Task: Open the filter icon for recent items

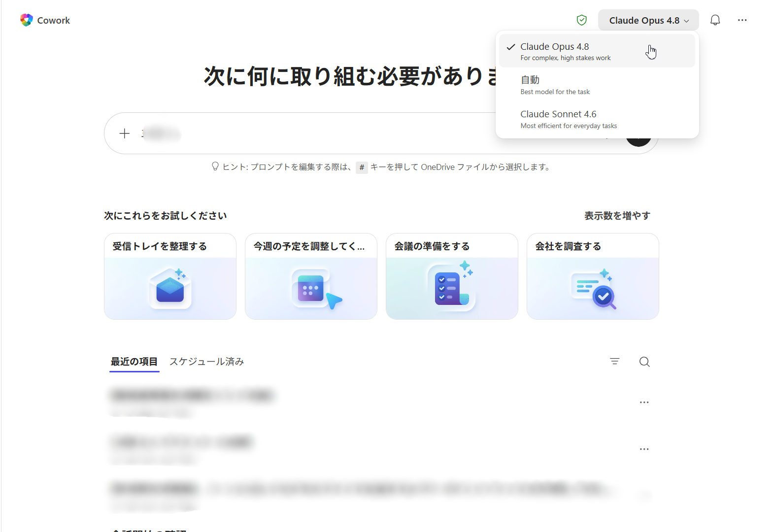Action: tap(615, 362)
